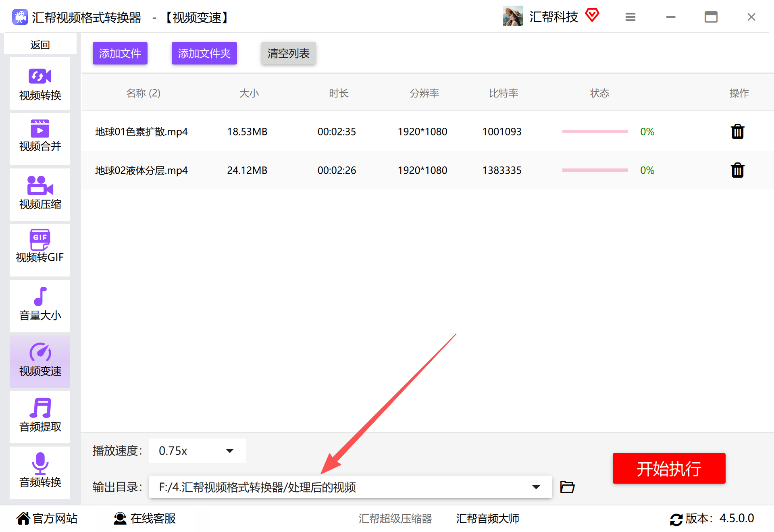Select row 地球01色素扩散.mp4
Screen dimensions: 774x532
tap(427, 131)
